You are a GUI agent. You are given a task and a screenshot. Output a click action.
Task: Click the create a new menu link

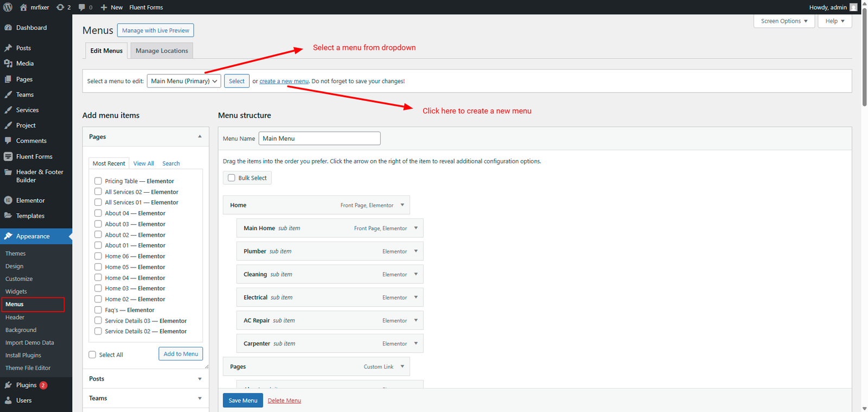click(x=284, y=81)
